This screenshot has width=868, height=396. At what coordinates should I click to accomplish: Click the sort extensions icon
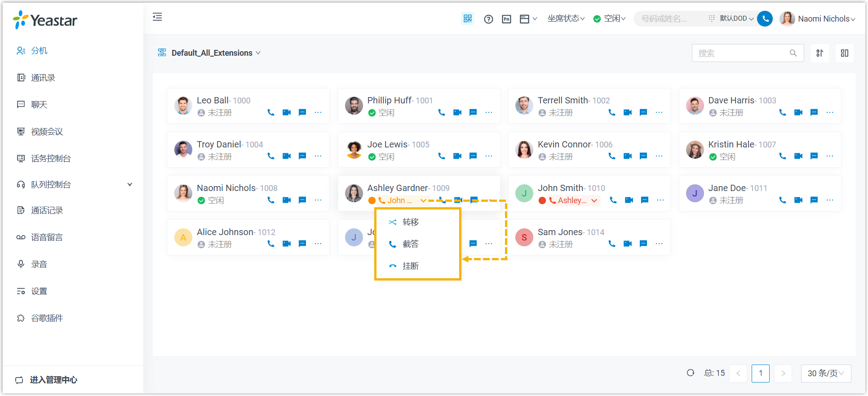tap(820, 53)
